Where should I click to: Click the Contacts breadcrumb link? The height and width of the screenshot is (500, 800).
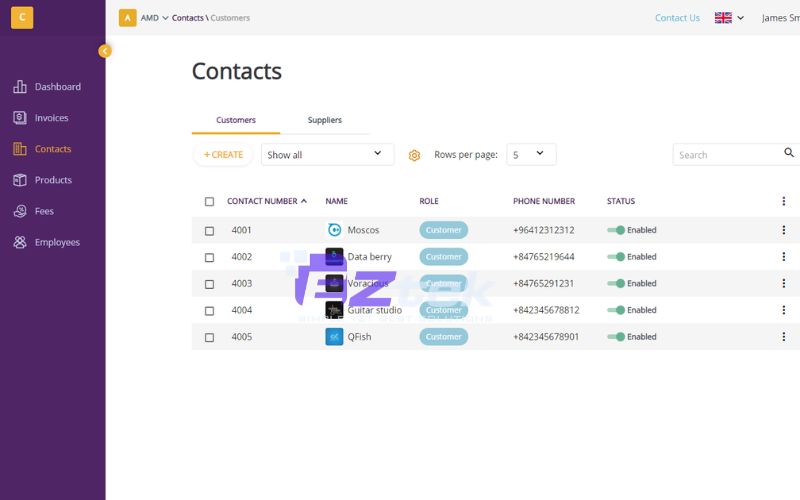click(x=188, y=18)
